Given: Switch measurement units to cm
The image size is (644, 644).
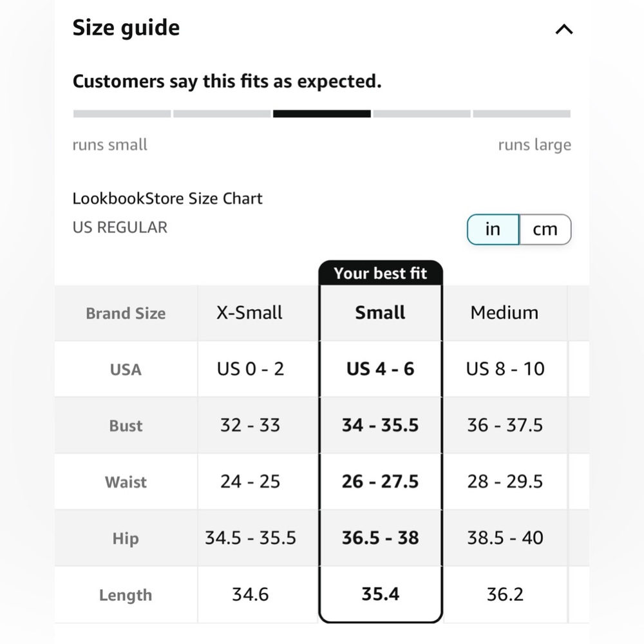Looking at the screenshot, I should click(x=545, y=229).
